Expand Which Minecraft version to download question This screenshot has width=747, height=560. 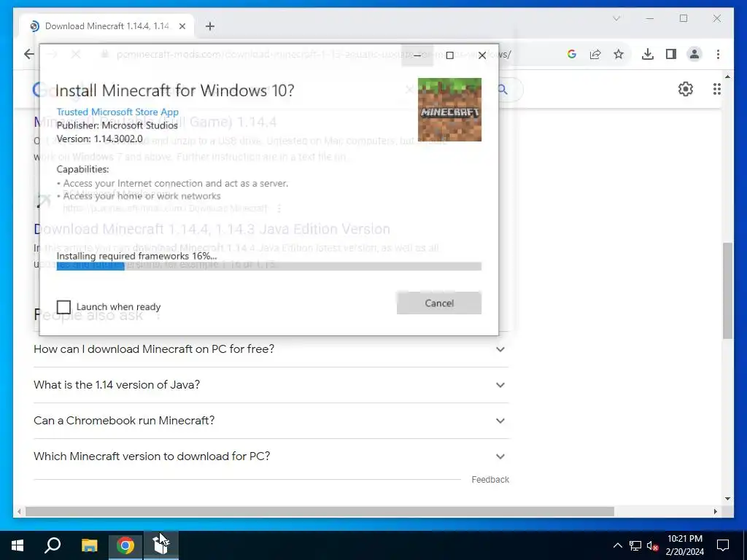click(x=271, y=456)
